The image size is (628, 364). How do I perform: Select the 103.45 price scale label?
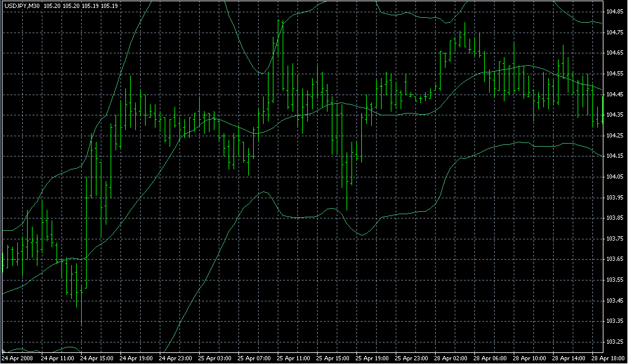614,301
